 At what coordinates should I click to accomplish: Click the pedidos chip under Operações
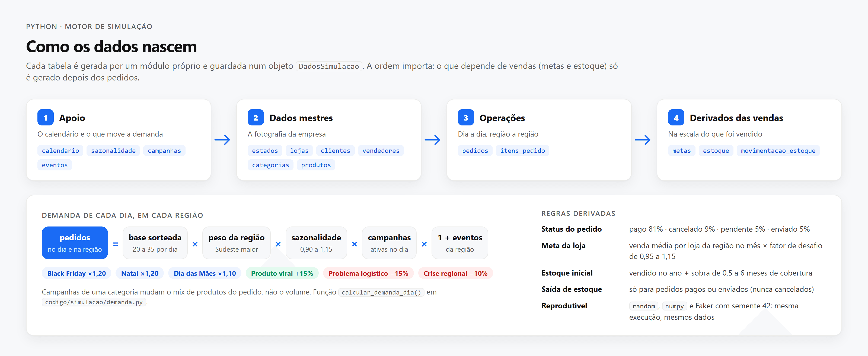click(x=475, y=150)
